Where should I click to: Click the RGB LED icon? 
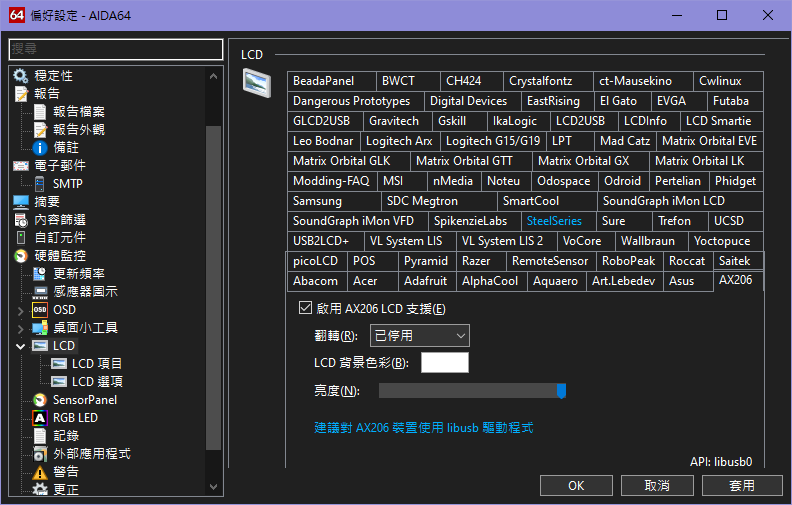(x=40, y=418)
